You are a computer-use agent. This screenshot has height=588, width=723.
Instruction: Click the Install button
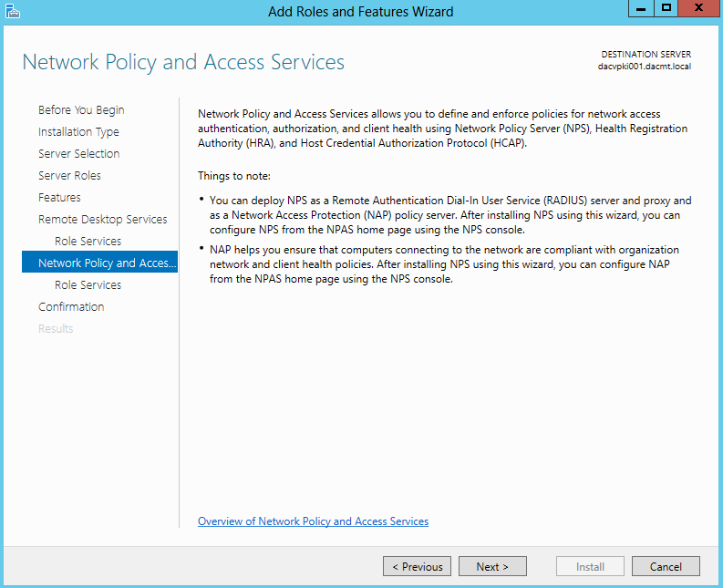pyautogui.click(x=590, y=566)
